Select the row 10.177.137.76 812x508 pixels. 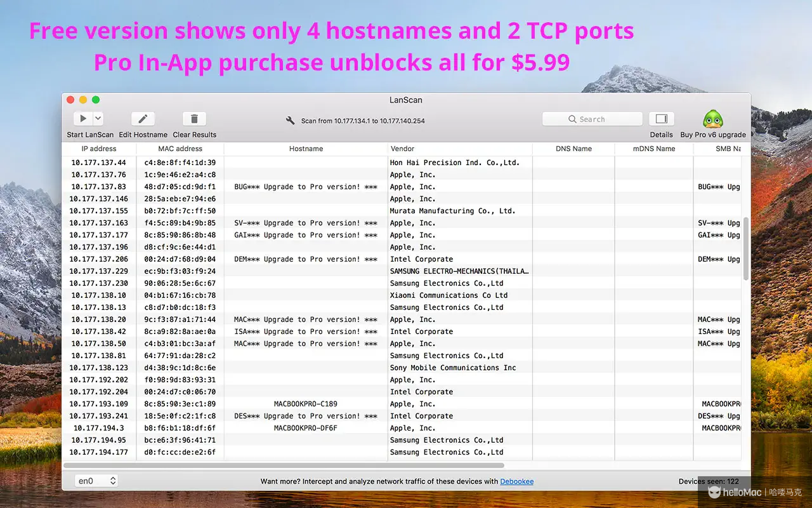coord(402,175)
